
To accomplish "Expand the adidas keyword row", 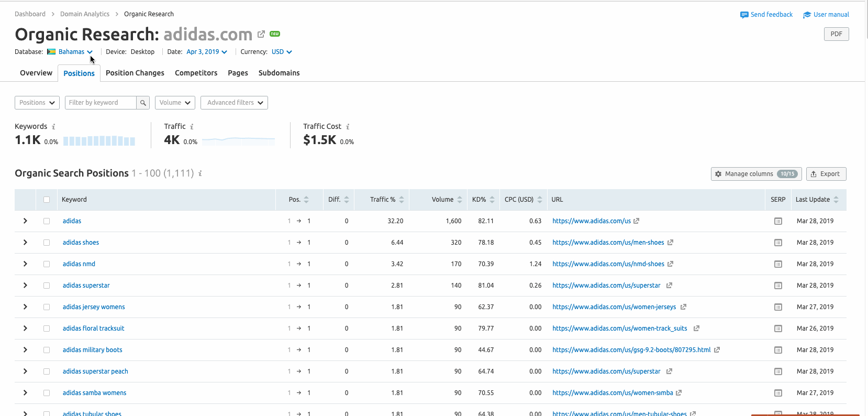I will [25, 221].
